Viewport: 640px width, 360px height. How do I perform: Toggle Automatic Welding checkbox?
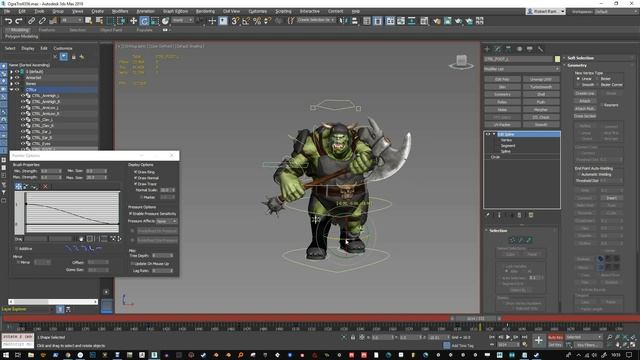tap(578, 174)
